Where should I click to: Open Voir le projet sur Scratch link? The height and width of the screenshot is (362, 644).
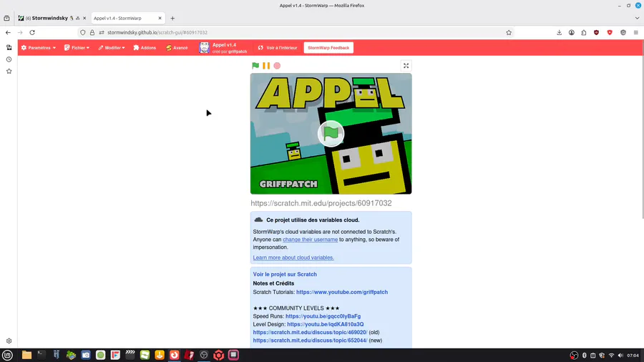coord(285,274)
